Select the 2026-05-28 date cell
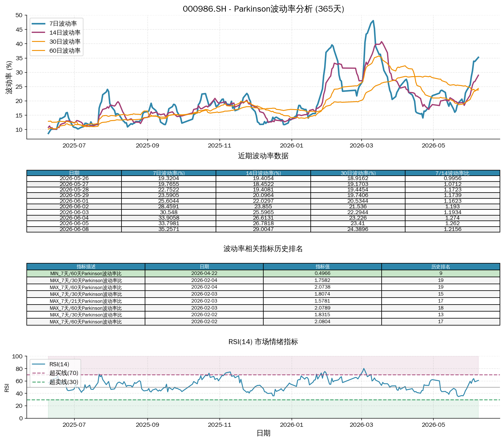This screenshot has height=441, width=504. point(74,190)
